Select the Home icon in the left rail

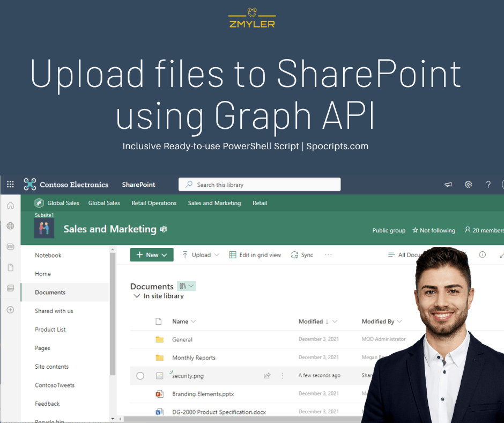click(10, 205)
